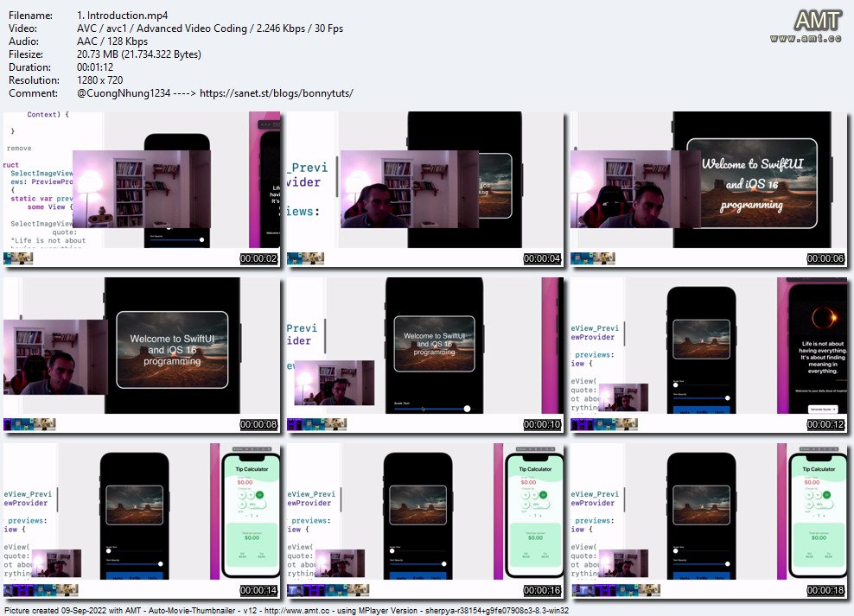Click Generate Quote button in the 00:00:12 frame

click(822, 409)
